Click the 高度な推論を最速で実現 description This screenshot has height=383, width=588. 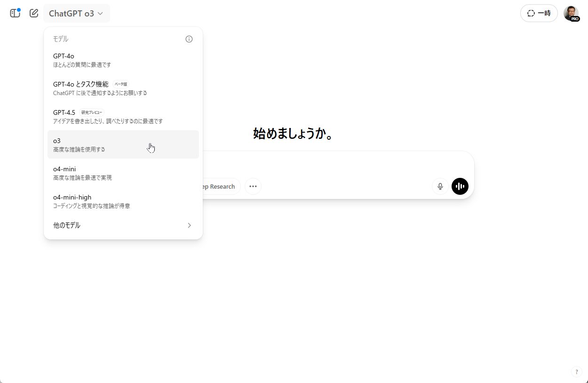(x=82, y=178)
